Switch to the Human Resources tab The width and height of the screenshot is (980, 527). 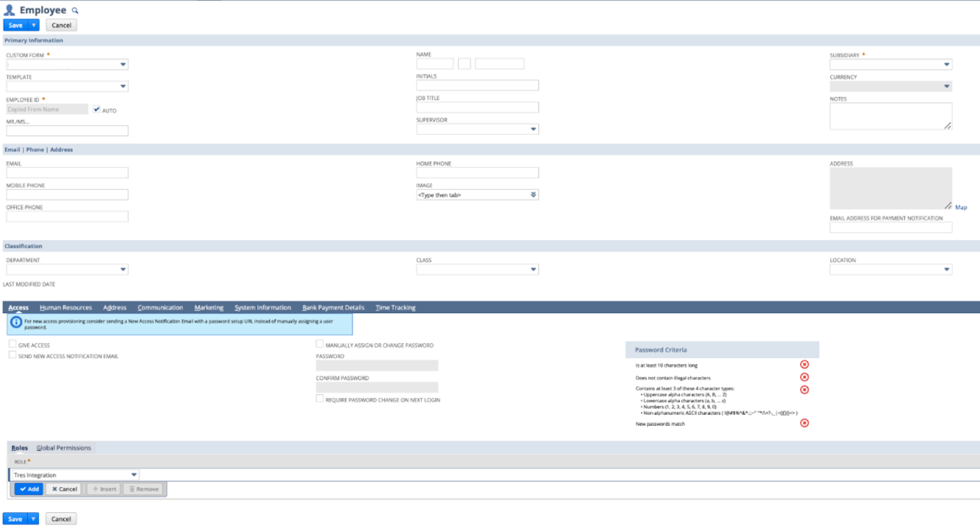pyautogui.click(x=66, y=308)
